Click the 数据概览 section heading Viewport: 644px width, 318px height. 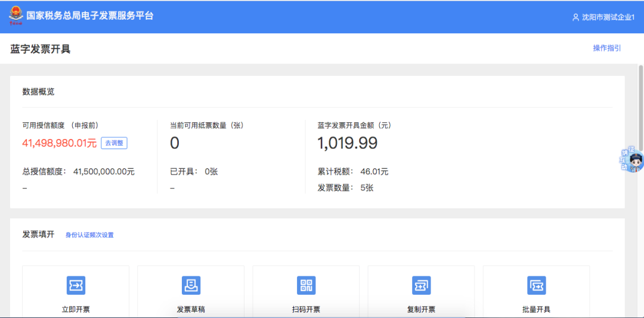pyautogui.click(x=39, y=92)
